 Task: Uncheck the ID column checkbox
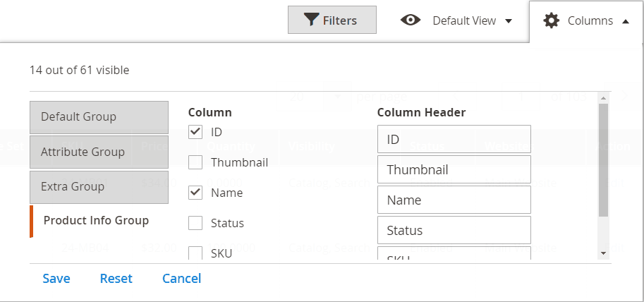tap(195, 132)
